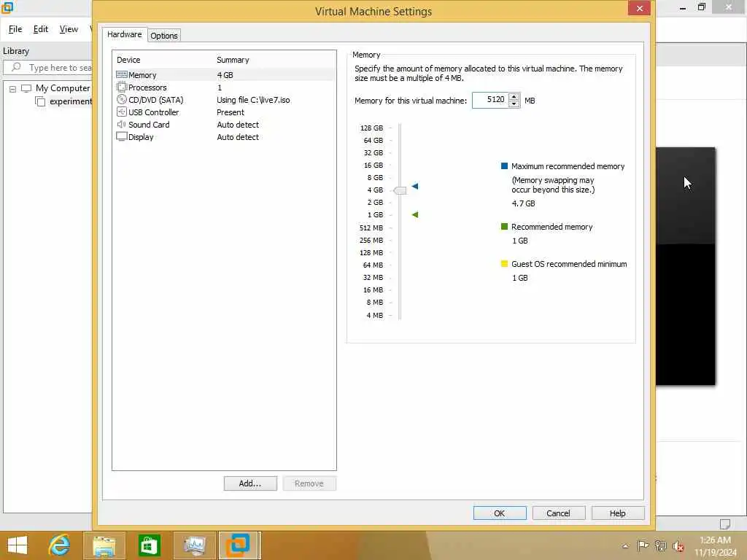Click the 64 MB slider label
Screen dimensions: 747x560
pos(373,265)
